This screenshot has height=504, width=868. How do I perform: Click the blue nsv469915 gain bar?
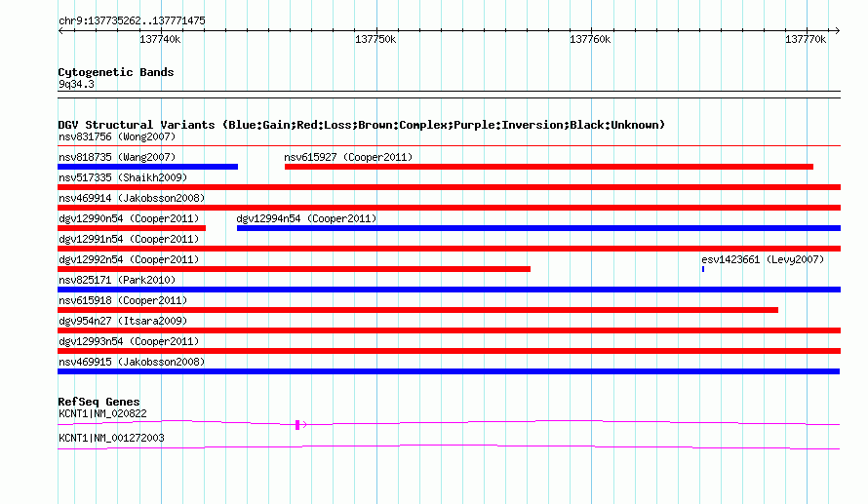(x=449, y=371)
